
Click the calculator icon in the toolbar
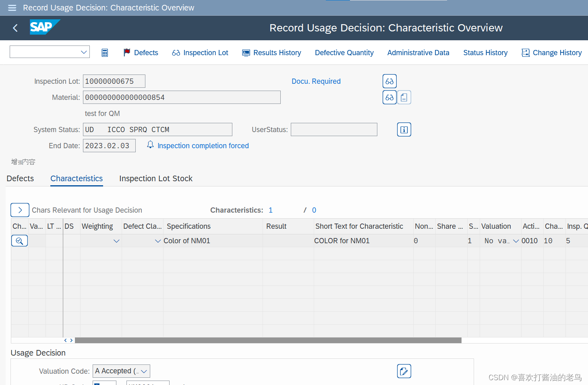(105, 52)
